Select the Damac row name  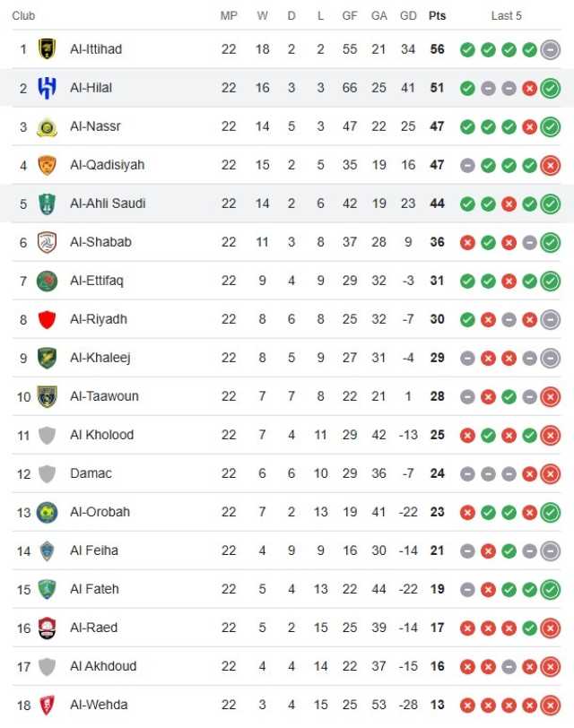pyautogui.click(x=91, y=473)
